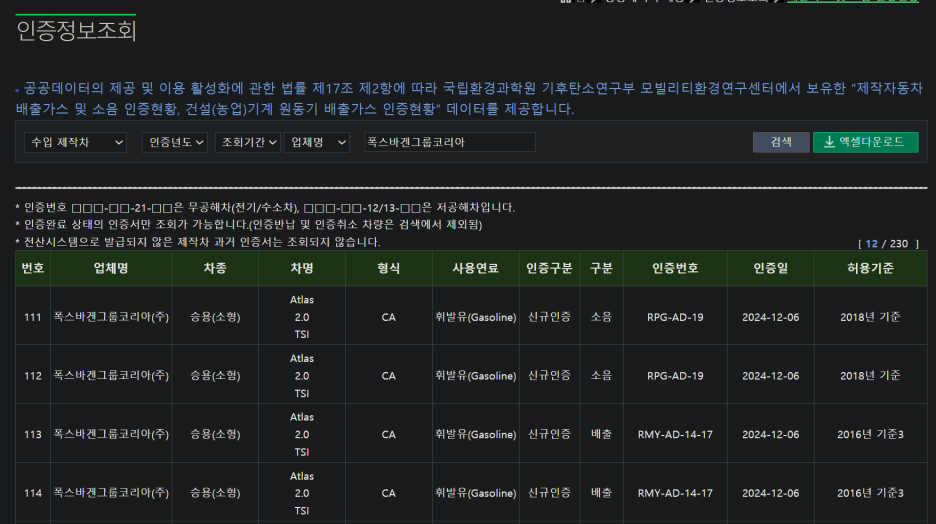Click 2018년 기준 in row 112

point(870,376)
